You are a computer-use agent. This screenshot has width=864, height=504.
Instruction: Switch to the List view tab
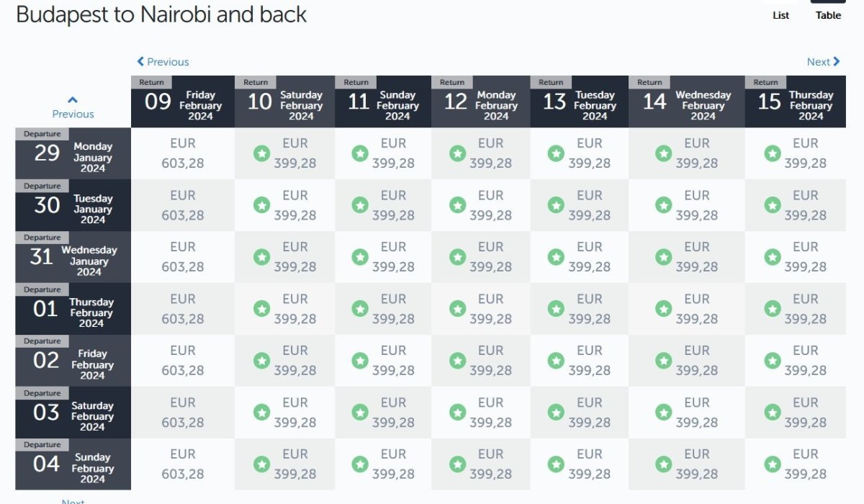tap(780, 15)
